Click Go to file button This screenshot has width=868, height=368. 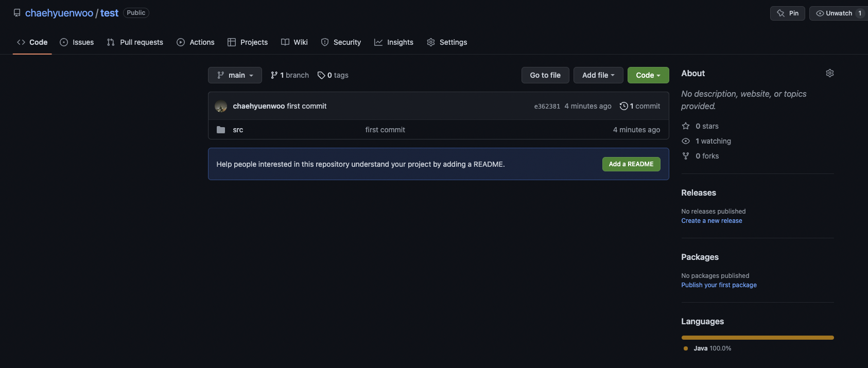pos(545,75)
